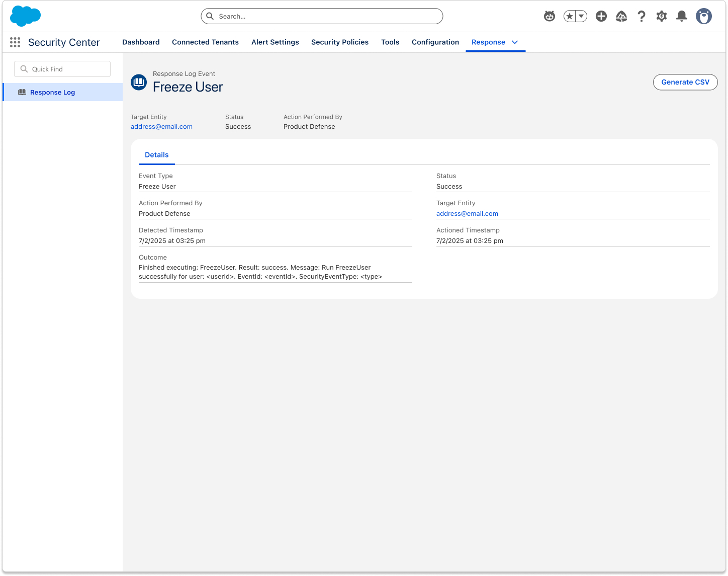Open the user profile avatar

[x=704, y=16]
